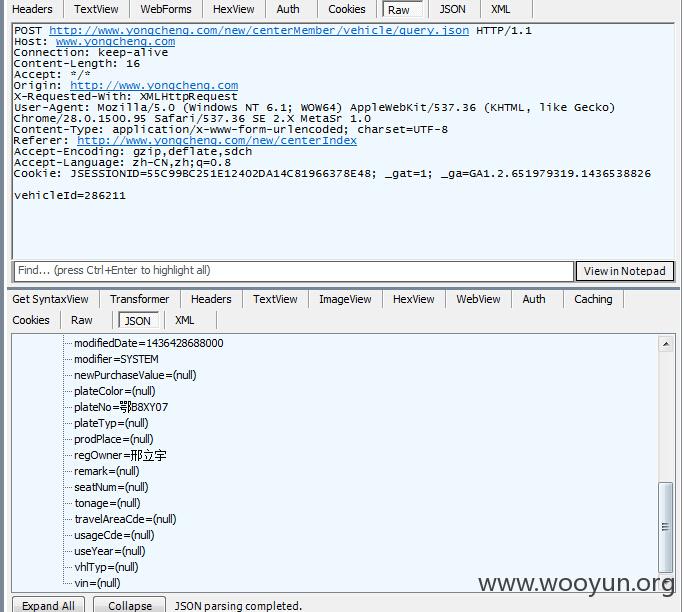Select remark=(null) tree node
Viewport: 684px width, 612px height.
pyautogui.click(x=107, y=471)
